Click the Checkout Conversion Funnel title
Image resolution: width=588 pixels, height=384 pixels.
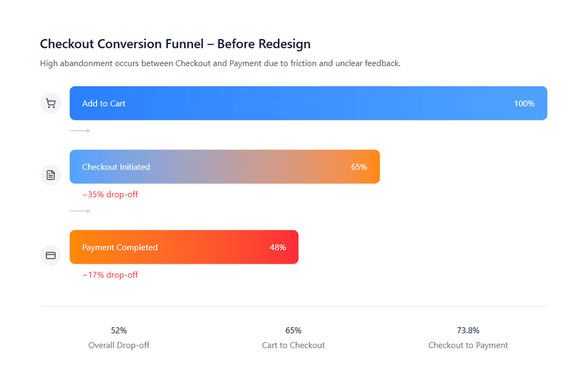click(175, 44)
